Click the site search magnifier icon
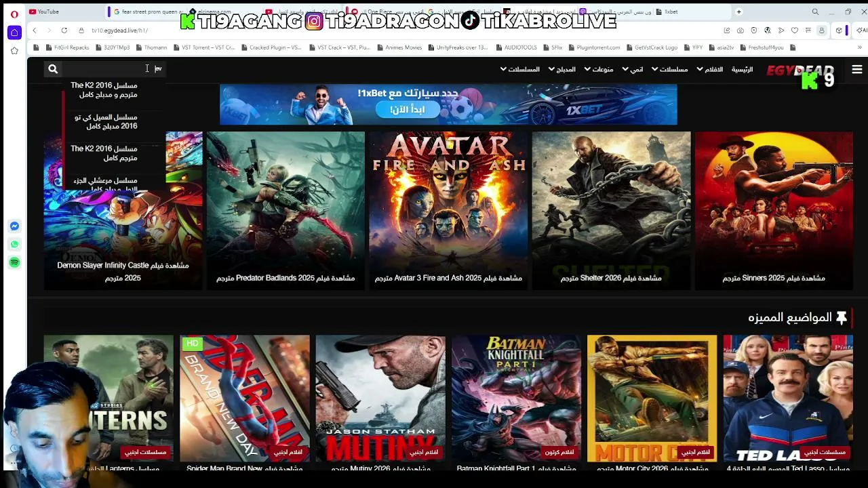 (53, 68)
